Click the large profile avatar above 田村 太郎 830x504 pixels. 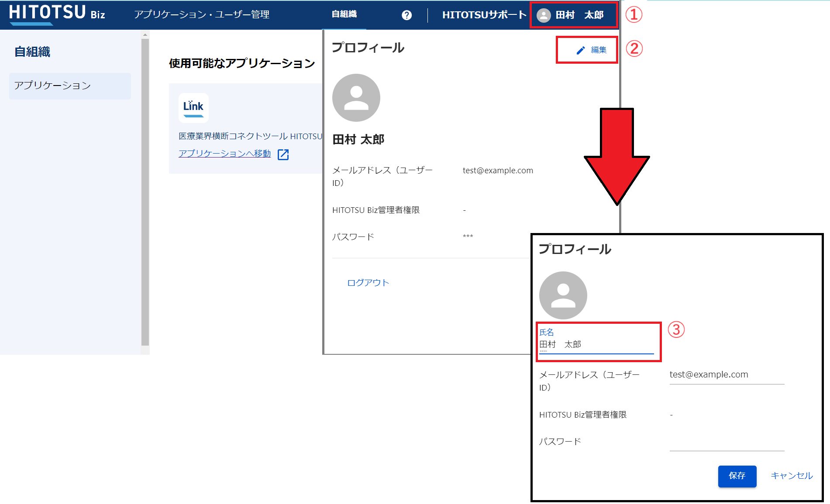[356, 98]
